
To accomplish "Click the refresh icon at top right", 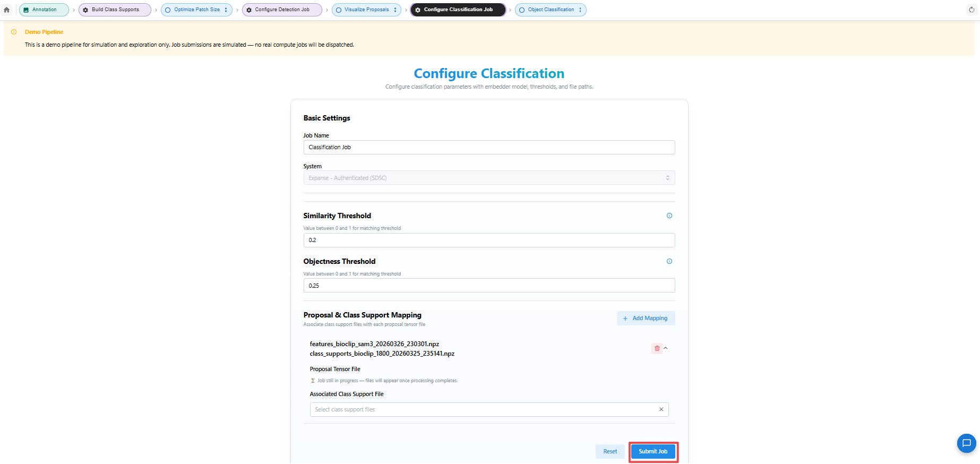I will (x=972, y=10).
